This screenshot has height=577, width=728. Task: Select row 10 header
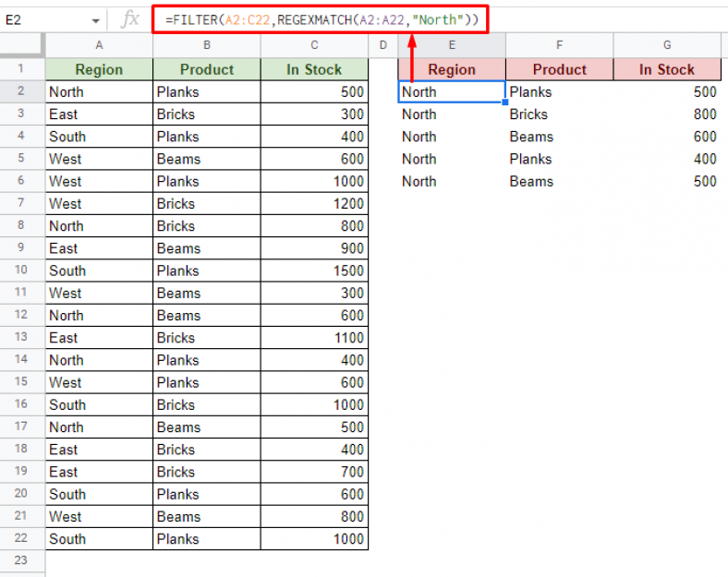[22, 270]
